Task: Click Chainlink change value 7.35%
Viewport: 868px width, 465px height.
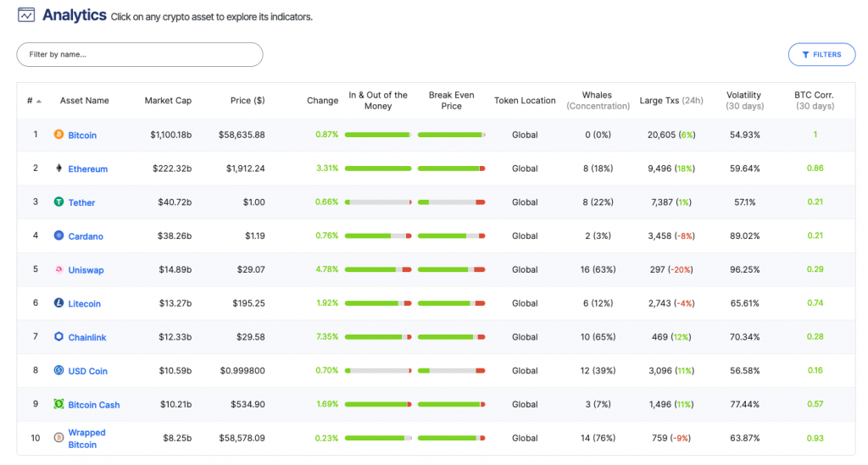Action: click(x=327, y=337)
